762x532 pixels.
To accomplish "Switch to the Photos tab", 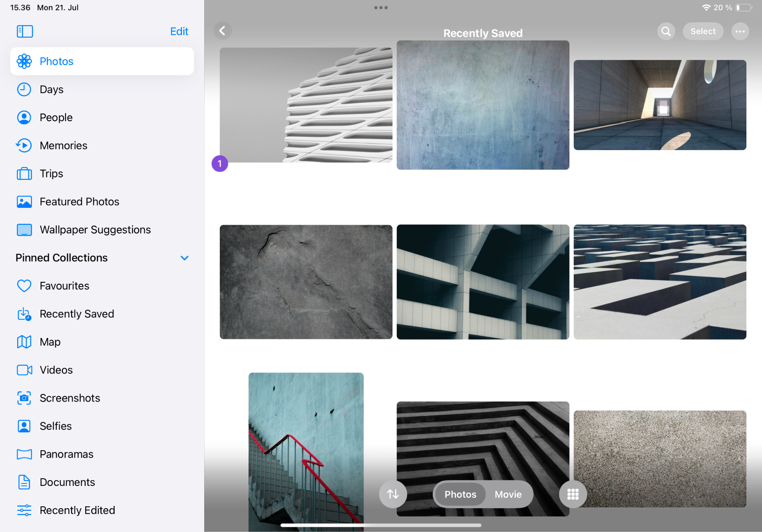I will click(x=460, y=494).
